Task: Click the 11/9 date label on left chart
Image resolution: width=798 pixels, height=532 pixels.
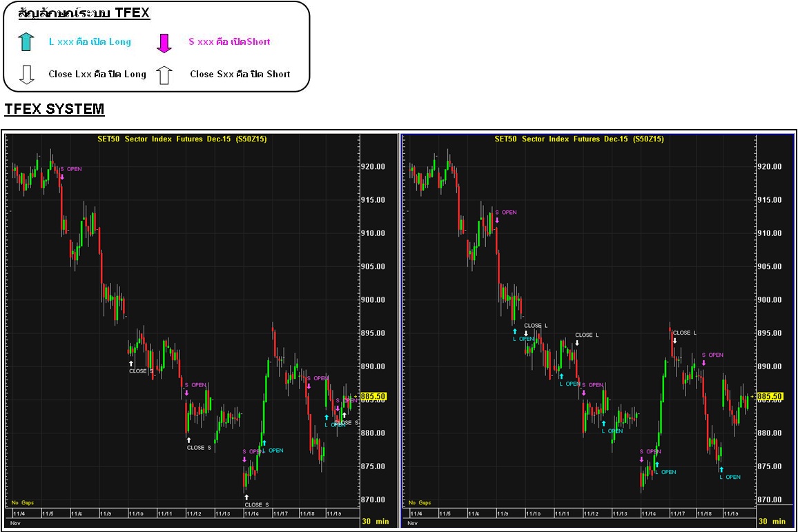Action: (106, 513)
